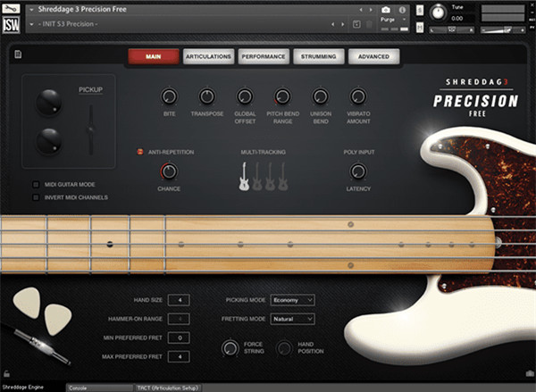
Task: Click the Advanced button
Action: pos(373,56)
